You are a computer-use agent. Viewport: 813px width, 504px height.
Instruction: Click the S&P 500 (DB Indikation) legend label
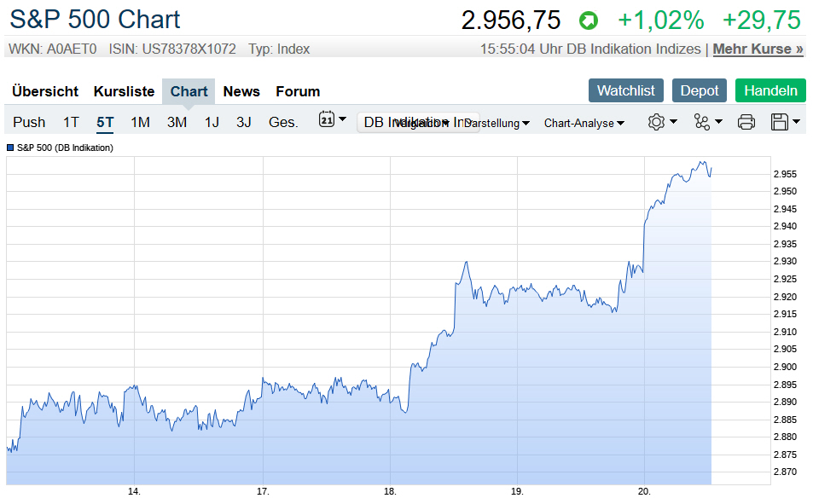click(x=65, y=148)
